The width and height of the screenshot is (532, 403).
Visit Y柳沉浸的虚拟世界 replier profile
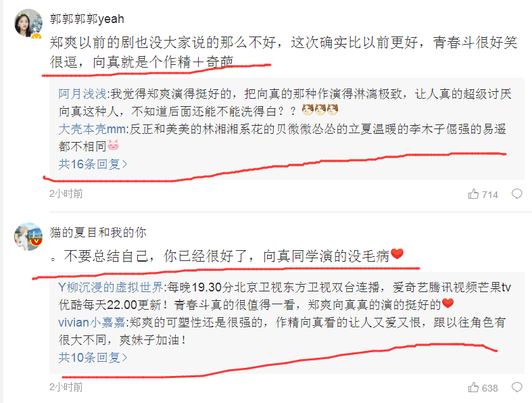(x=111, y=287)
